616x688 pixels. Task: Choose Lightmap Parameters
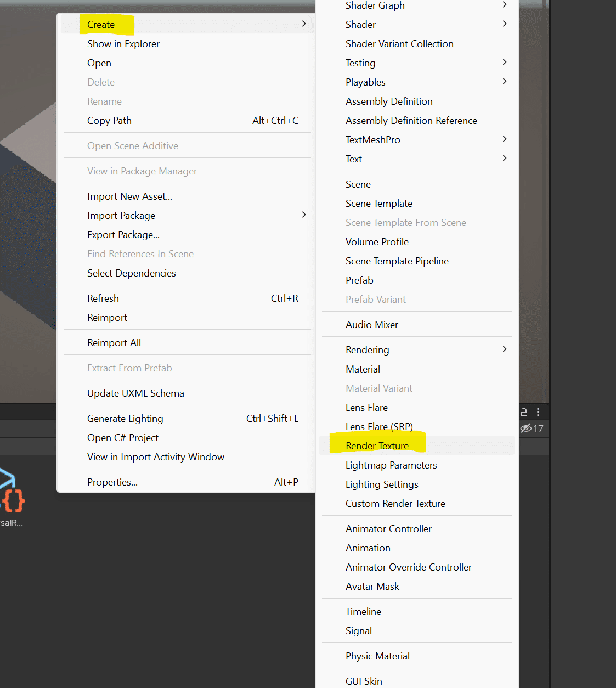(417, 465)
